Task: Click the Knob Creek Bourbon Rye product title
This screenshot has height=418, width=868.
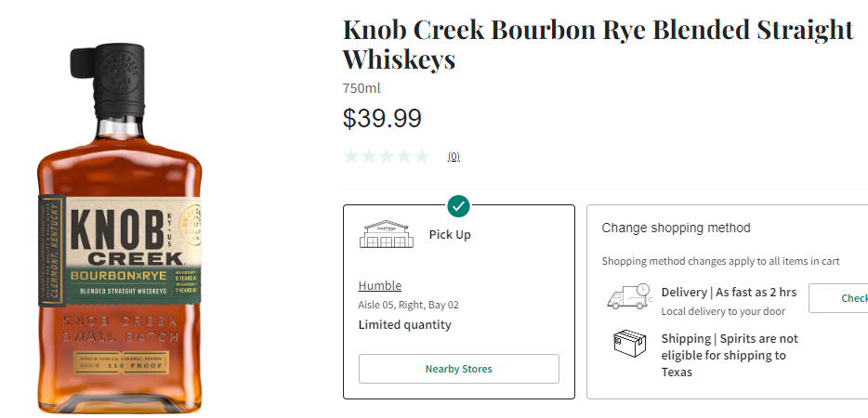Action: click(x=598, y=44)
